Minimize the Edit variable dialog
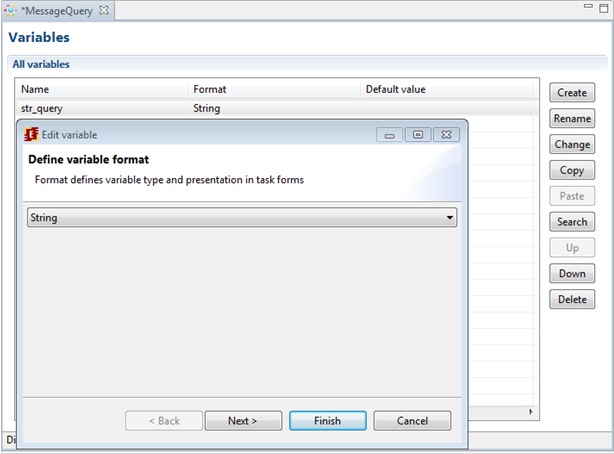The image size is (614, 454). (390, 134)
